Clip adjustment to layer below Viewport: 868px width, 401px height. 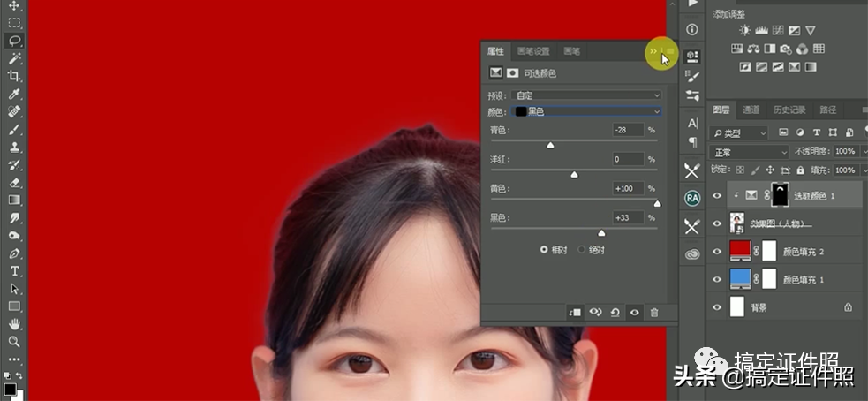(575, 313)
